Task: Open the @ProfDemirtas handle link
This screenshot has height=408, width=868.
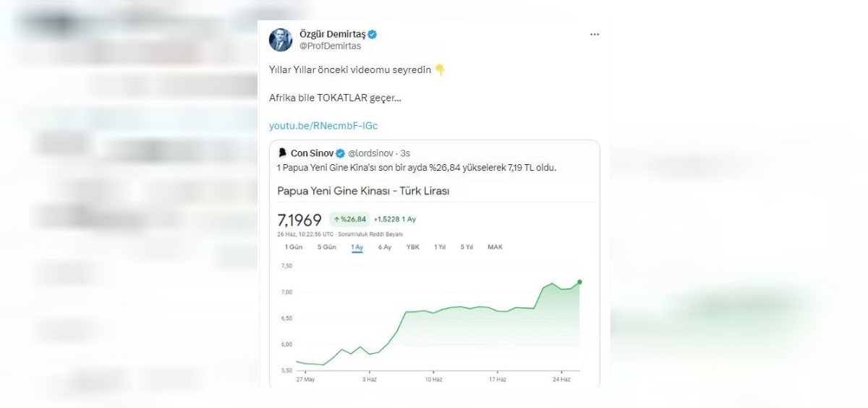Action: [330, 46]
